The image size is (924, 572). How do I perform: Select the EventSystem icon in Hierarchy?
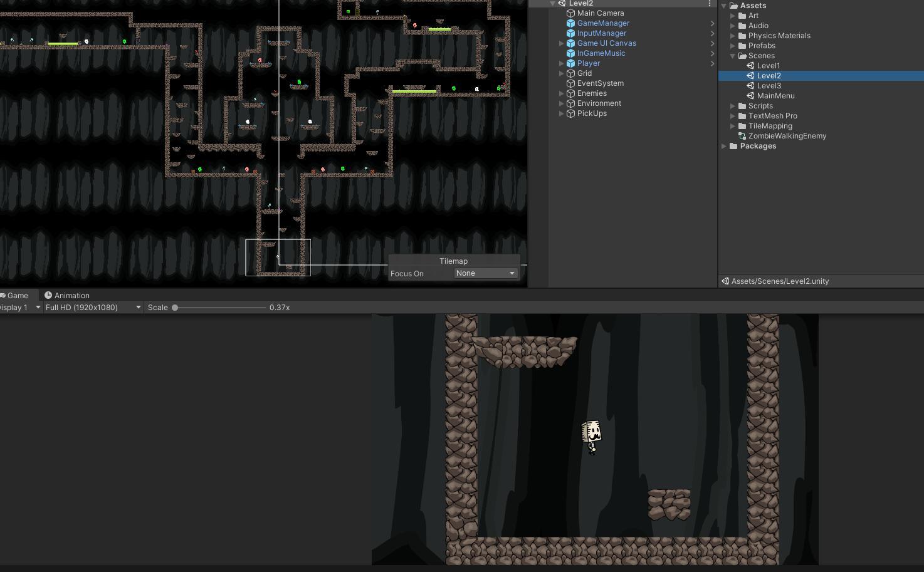coord(570,83)
